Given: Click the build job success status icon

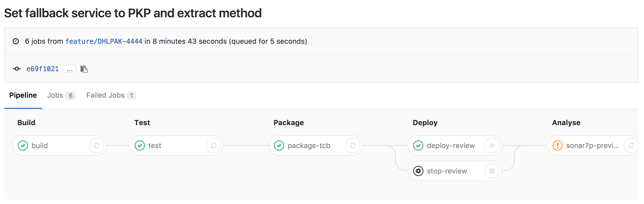Looking at the screenshot, I should [23, 146].
